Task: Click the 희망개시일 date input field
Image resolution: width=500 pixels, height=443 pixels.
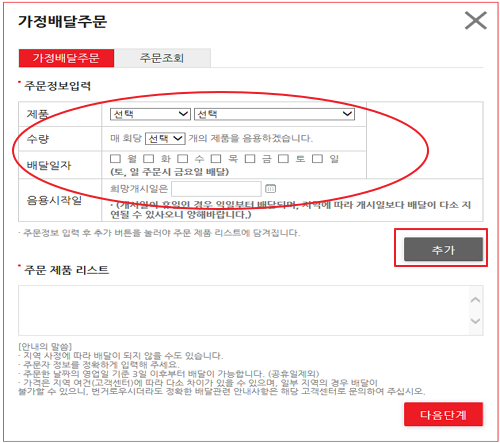Action: 216,189
